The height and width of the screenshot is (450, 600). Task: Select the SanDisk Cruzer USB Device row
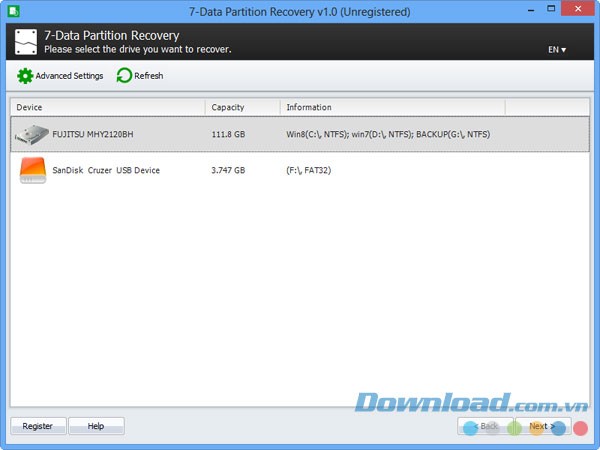coord(300,170)
